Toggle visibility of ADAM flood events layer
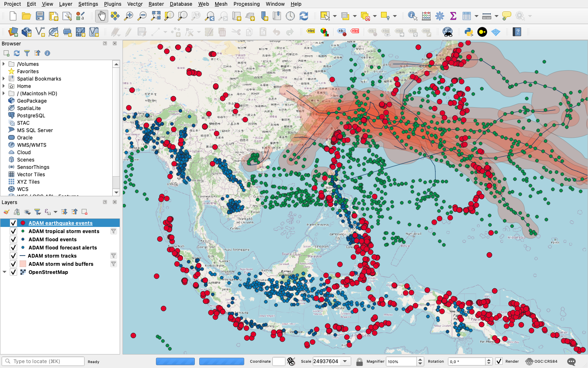The height and width of the screenshot is (368, 588). click(13, 239)
